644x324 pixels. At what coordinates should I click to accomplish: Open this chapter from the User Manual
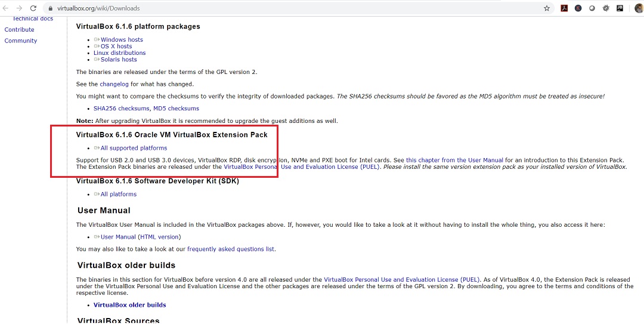point(454,160)
